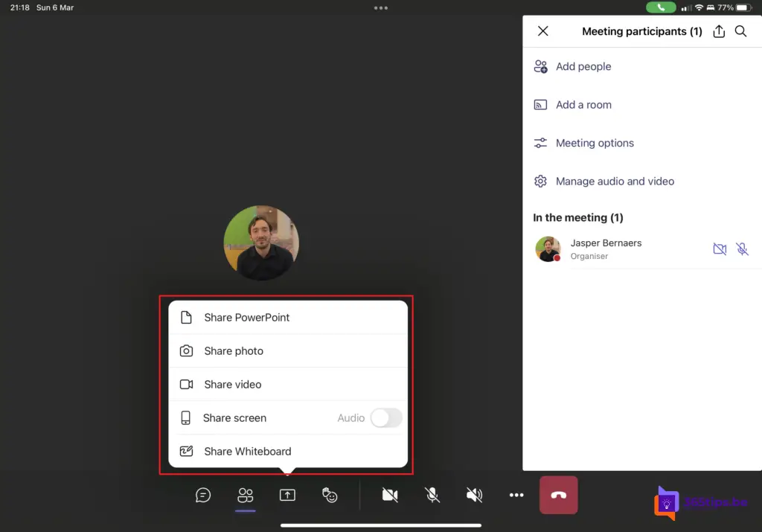Open Manage audio and video
This screenshot has width=762, height=532.
tap(642, 182)
